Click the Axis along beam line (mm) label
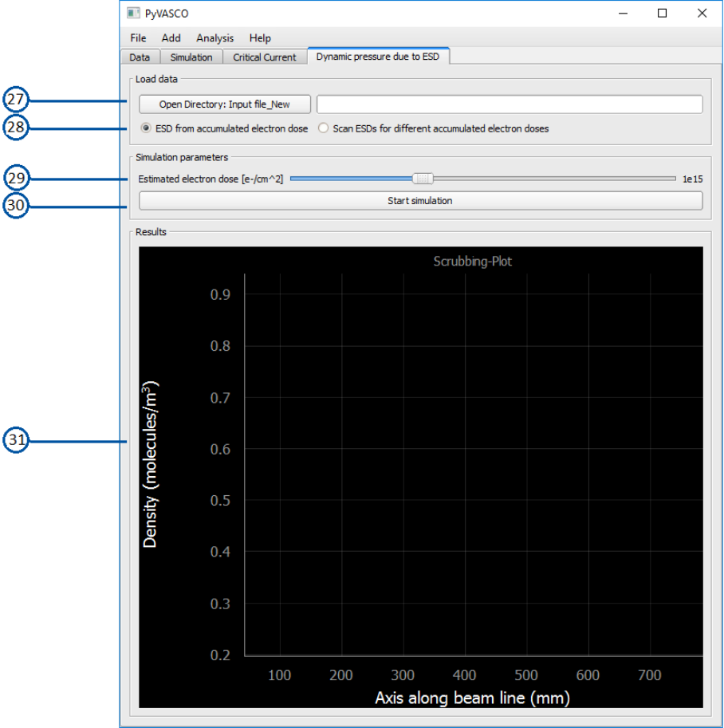Viewport: 724px width, 728px height. click(x=472, y=698)
